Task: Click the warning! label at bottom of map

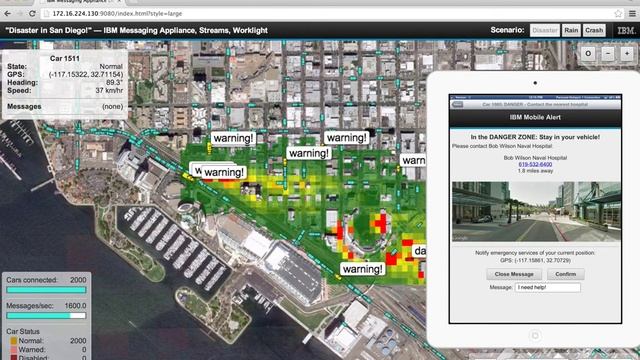Action: (x=362, y=269)
